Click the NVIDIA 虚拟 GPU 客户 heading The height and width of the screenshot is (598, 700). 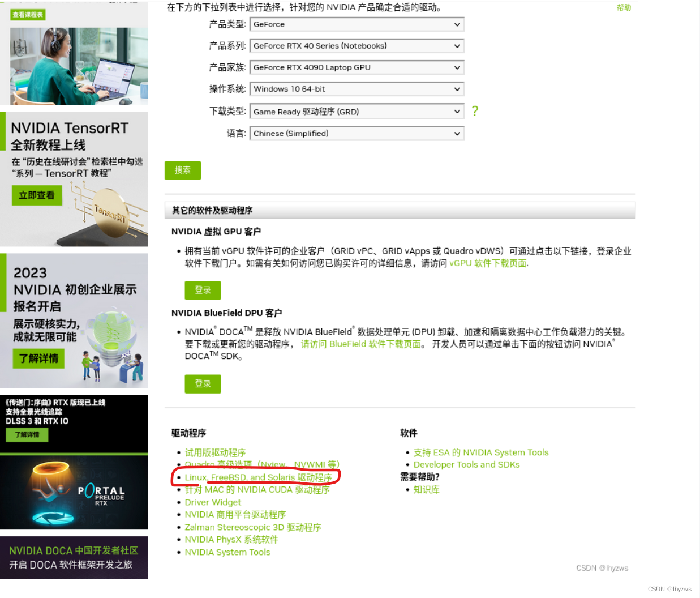coord(216,232)
